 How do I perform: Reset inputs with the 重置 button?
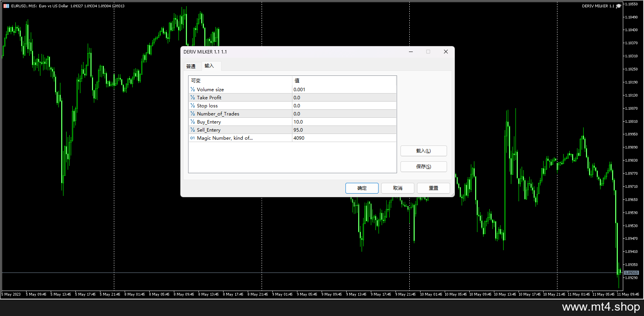pyautogui.click(x=434, y=188)
